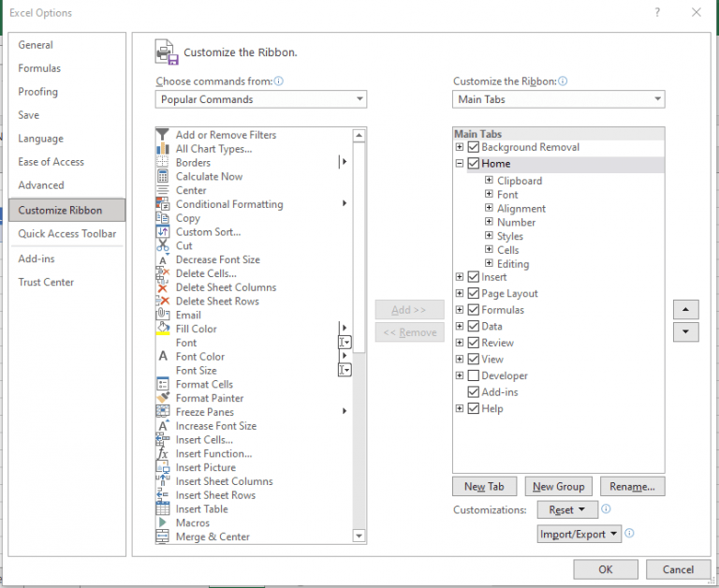
Task: Click the Macros play icon
Action: point(162,522)
